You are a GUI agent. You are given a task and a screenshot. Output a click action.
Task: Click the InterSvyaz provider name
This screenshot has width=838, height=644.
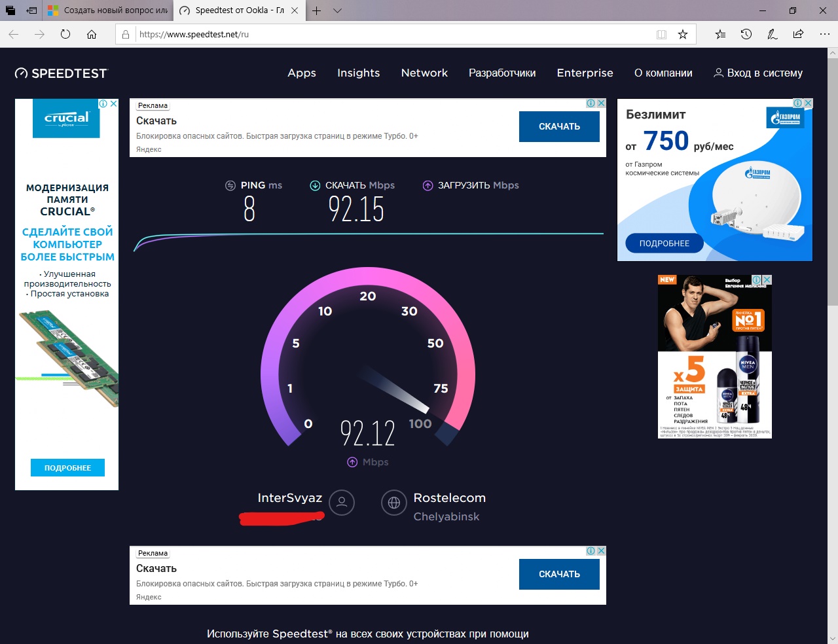tap(290, 498)
